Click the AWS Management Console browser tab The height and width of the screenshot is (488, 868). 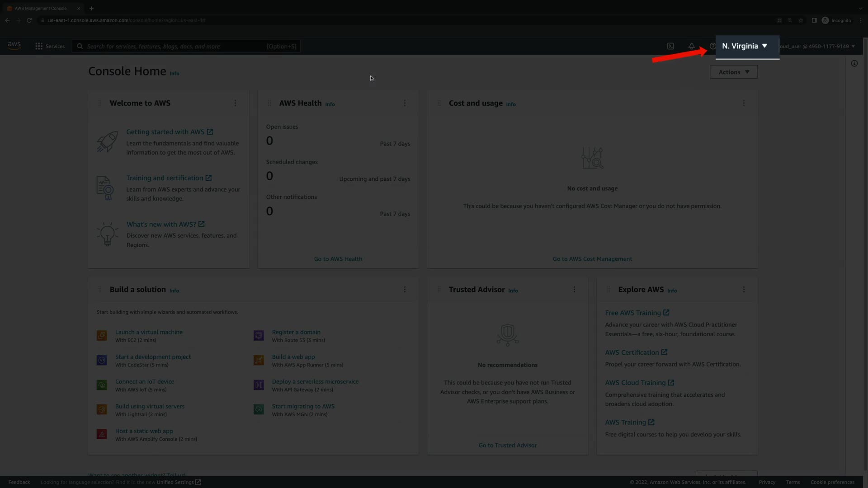point(41,8)
